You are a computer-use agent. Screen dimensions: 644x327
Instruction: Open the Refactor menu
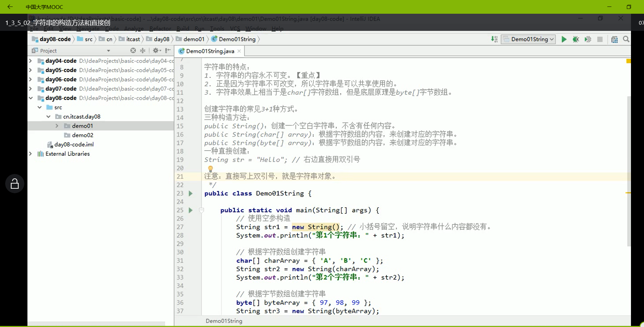(x=160, y=28)
